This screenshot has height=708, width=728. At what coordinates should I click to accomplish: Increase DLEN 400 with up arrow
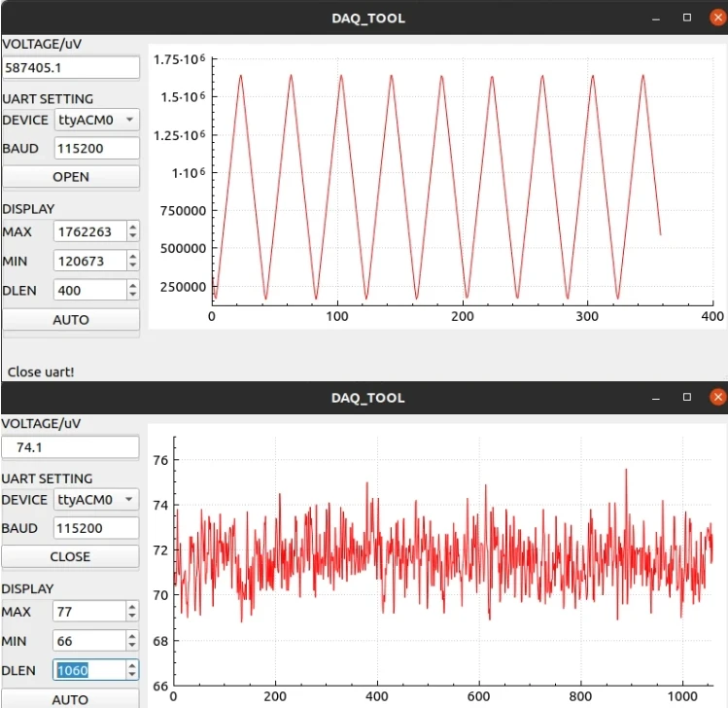click(x=133, y=285)
